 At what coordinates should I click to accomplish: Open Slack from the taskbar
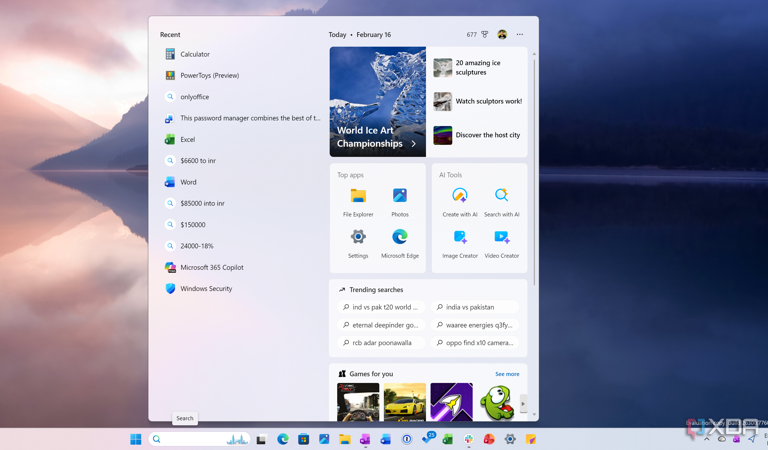469,439
